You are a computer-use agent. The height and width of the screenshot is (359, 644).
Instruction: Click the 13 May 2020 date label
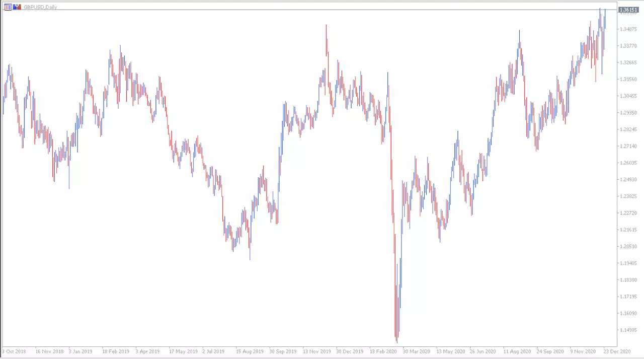tap(450, 351)
